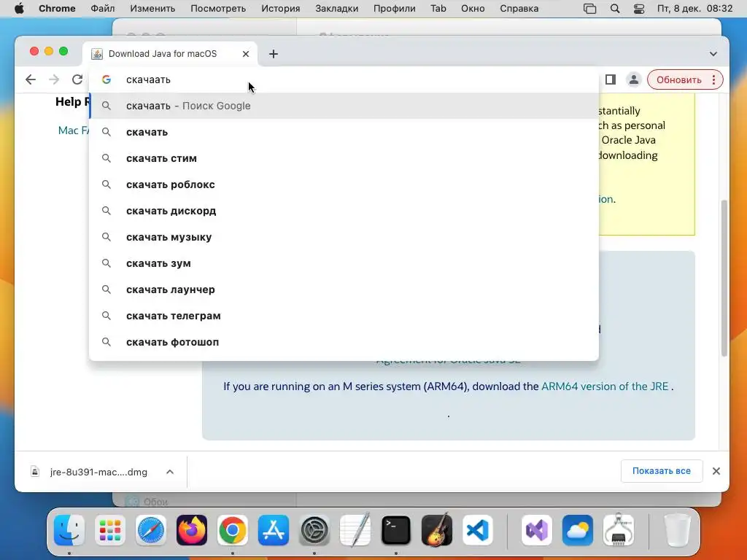Select the скачать телеграм suggestion
The image size is (747, 560).
344,315
